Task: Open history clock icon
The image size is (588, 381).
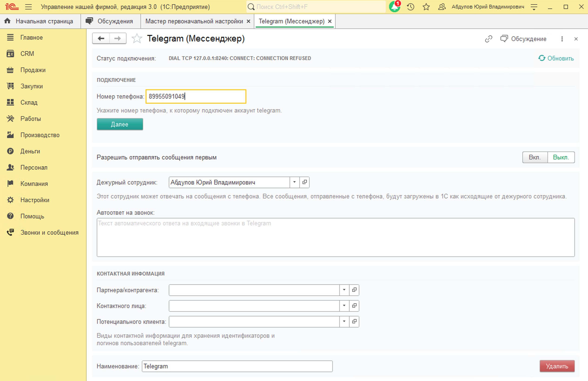Action: (x=411, y=7)
